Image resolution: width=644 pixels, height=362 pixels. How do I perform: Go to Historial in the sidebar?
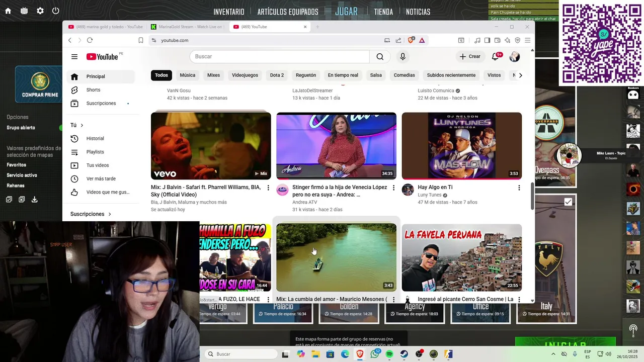click(x=101, y=139)
